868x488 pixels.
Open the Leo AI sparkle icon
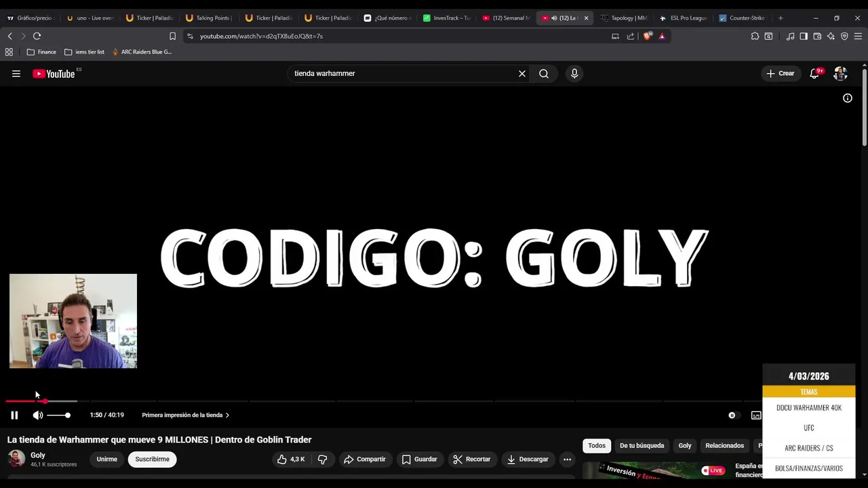831,37
